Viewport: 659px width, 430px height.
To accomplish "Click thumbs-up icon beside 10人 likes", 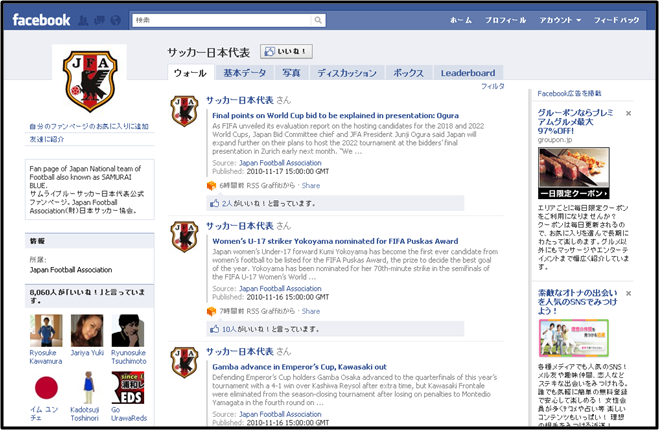I will 214,329.
